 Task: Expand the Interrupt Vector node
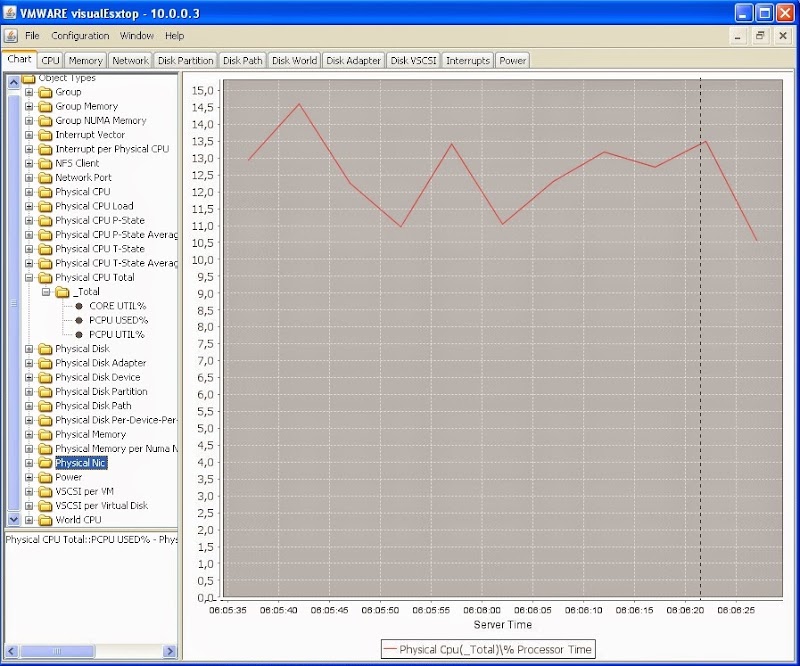29,135
